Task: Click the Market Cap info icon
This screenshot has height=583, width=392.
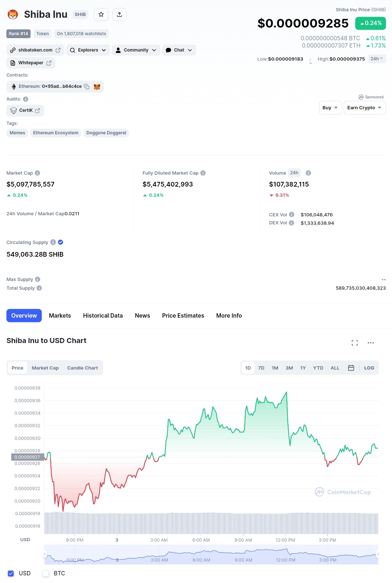Action: coord(37,173)
